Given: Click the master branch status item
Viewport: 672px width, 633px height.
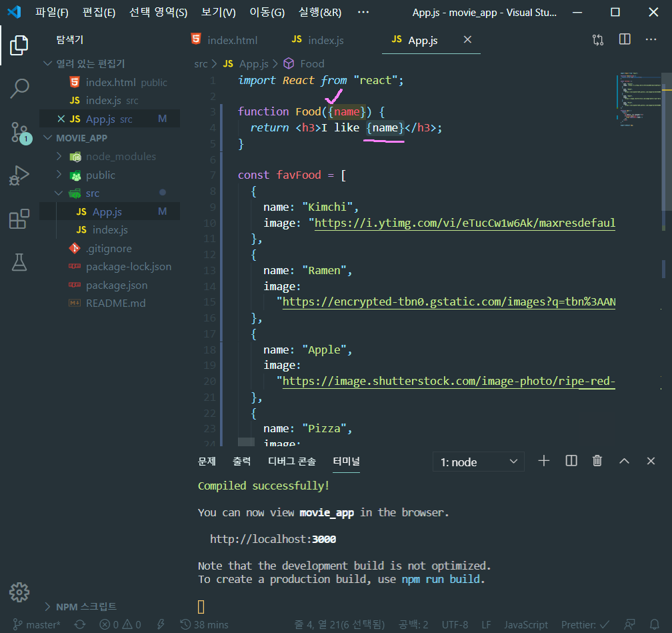Looking at the screenshot, I should 37,625.
